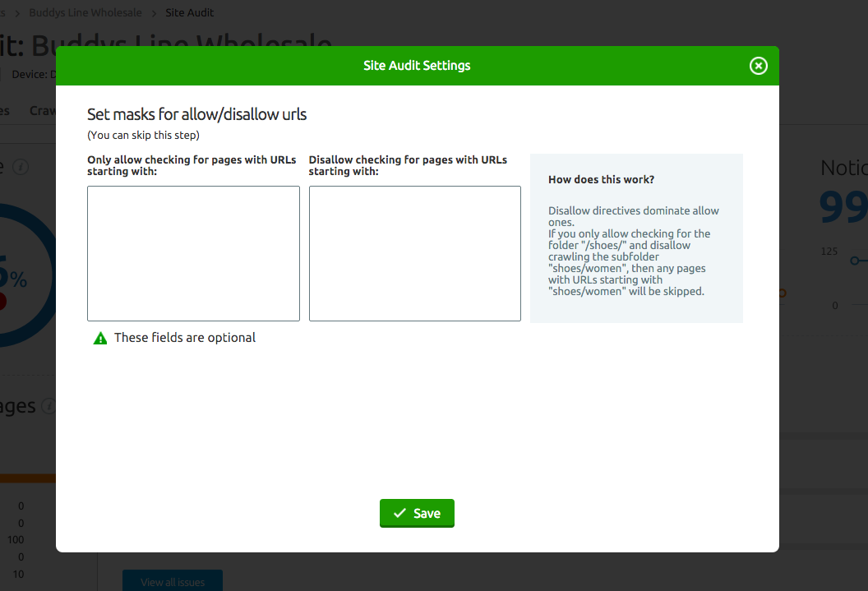Close the Site Audit Settings dialog
868x591 pixels.
coord(758,66)
